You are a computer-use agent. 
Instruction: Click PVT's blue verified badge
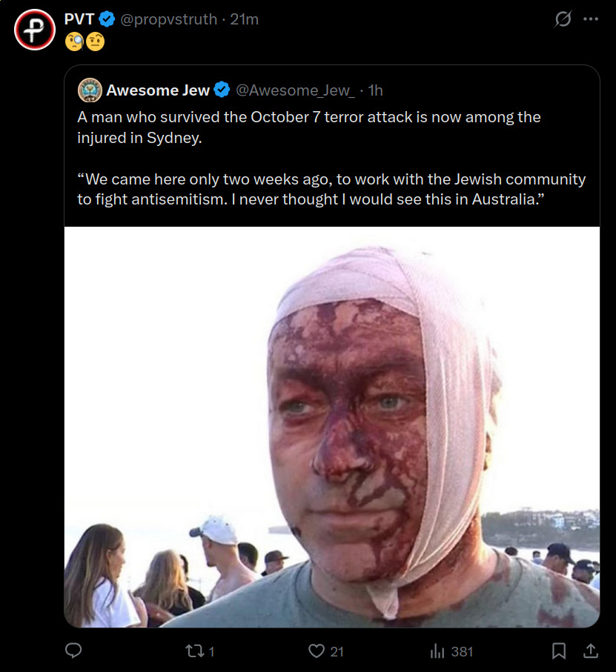(107, 19)
